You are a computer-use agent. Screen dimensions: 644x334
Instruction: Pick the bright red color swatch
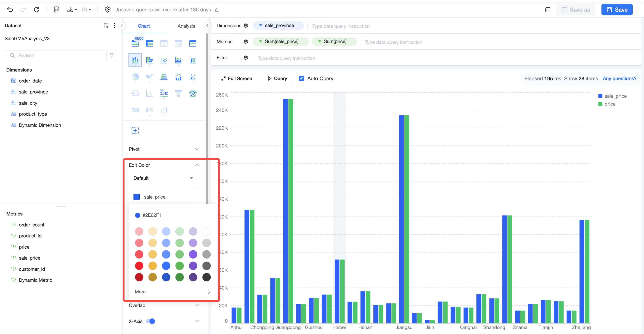(139, 266)
